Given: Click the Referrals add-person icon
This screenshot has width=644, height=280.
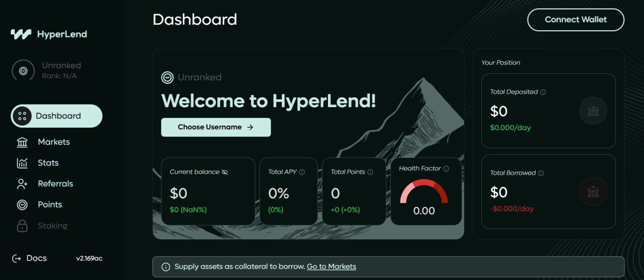Looking at the screenshot, I should click(x=22, y=183).
